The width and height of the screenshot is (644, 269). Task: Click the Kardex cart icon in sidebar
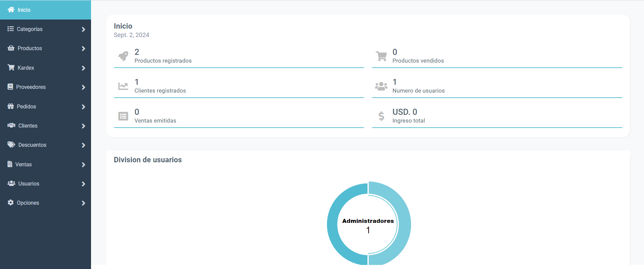[11, 68]
